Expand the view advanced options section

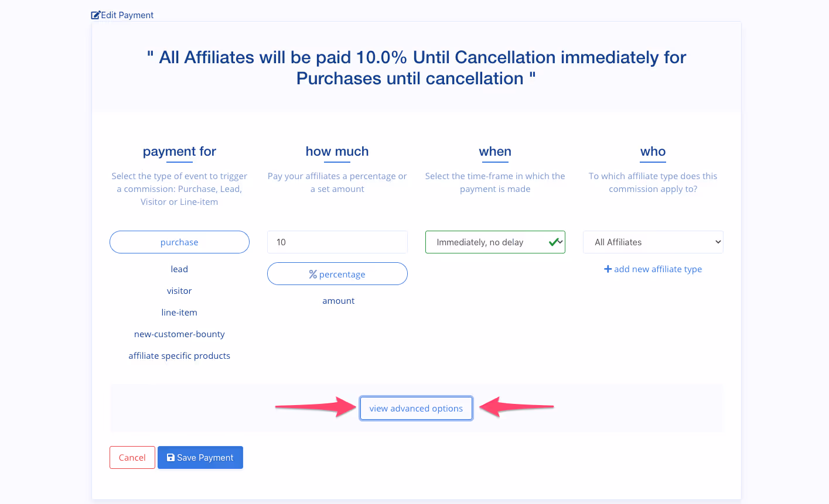pyautogui.click(x=416, y=408)
